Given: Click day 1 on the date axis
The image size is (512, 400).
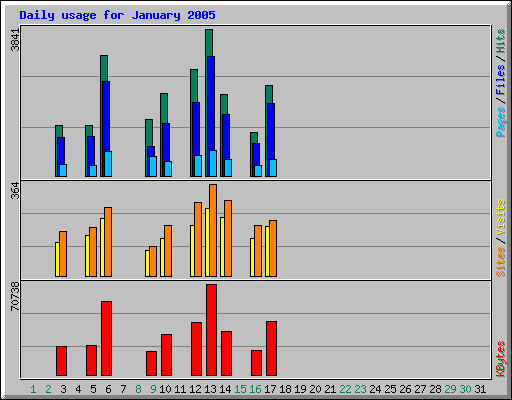Looking at the screenshot, I should (33, 389).
